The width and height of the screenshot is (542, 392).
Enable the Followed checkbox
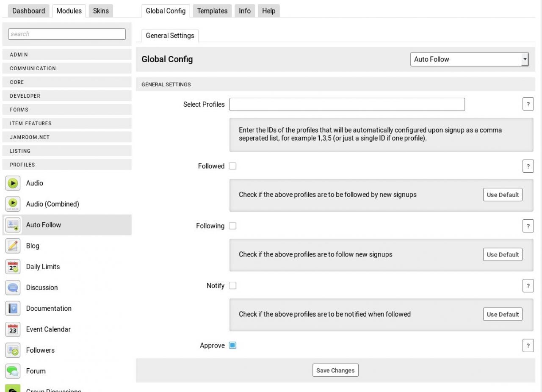(x=232, y=166)
